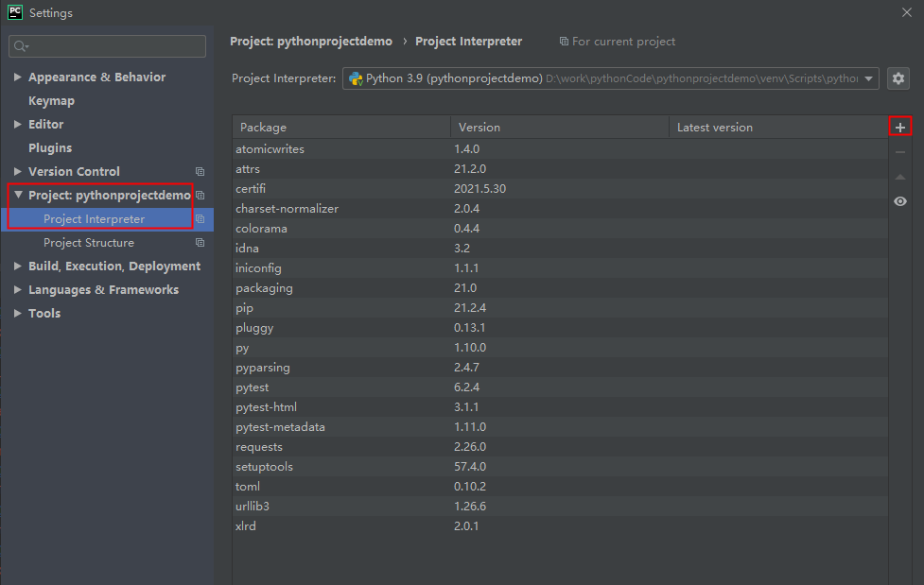Click the copy icon beside Project: pythonprojectdemo
Image resolution: width=924 pixels, height=585 pixels.
click(x=200, y=195)
